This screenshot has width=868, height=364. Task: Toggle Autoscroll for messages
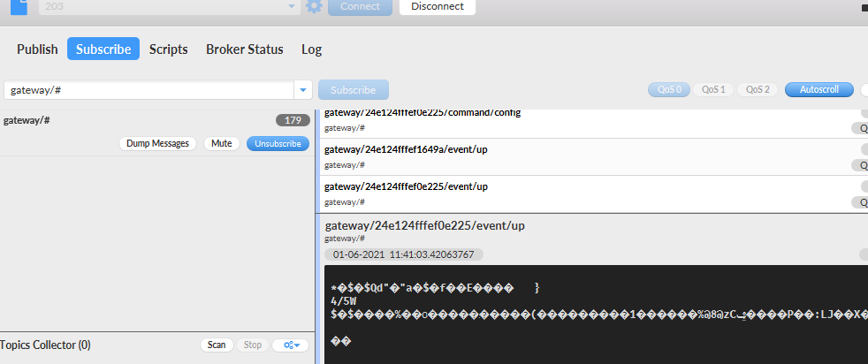coord(819,89)
